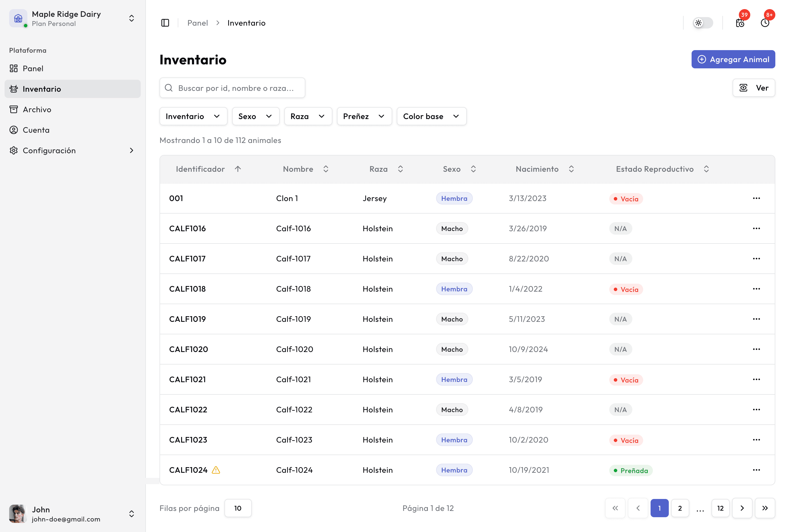
Task: Open row actions menu for CALF1018
Action: coord(756,289)
